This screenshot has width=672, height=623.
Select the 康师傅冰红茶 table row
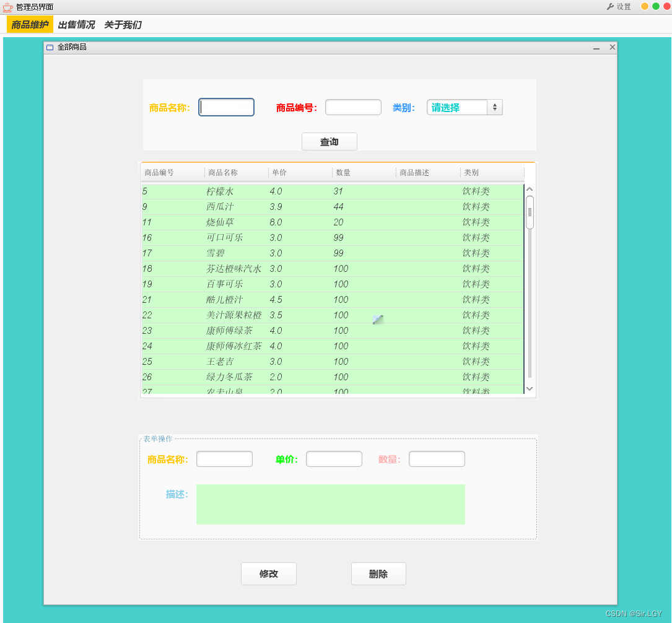333,346
